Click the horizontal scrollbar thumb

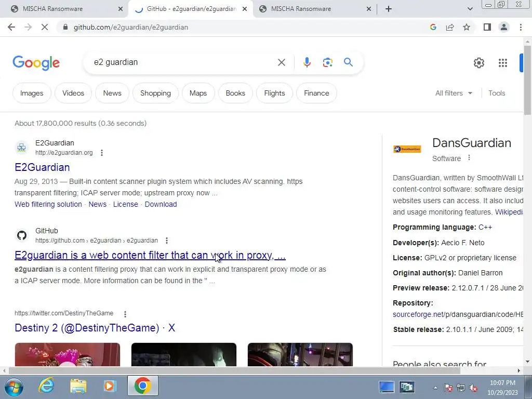coord(234,370)
